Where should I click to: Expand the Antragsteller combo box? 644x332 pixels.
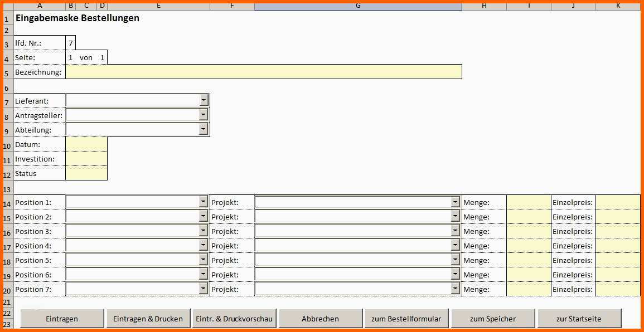pos(204,115)
